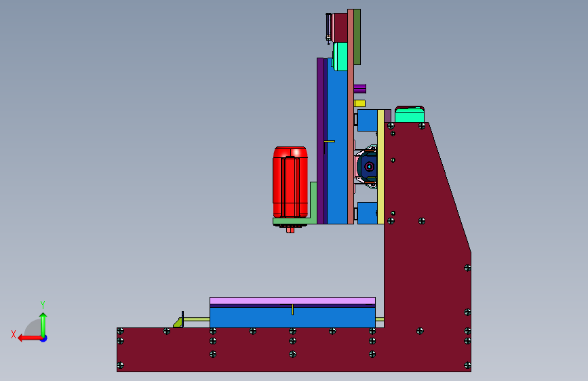Select the small yellow block below purple peg

(x=359, y=103)
